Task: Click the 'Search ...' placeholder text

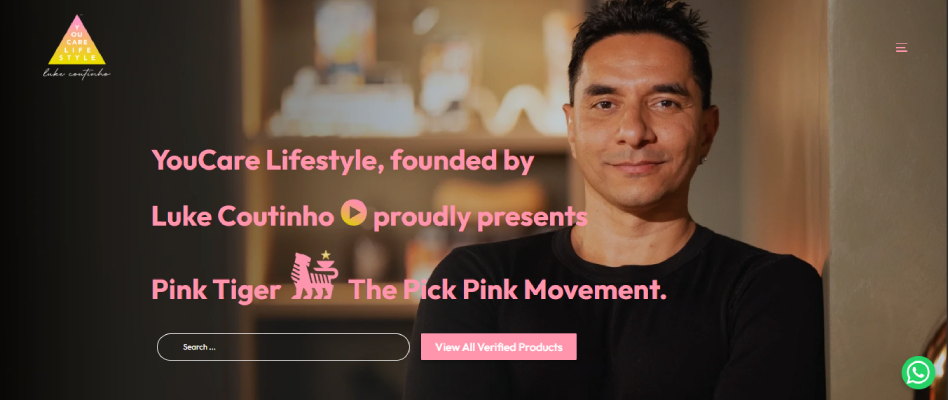Action: point(199,347)
